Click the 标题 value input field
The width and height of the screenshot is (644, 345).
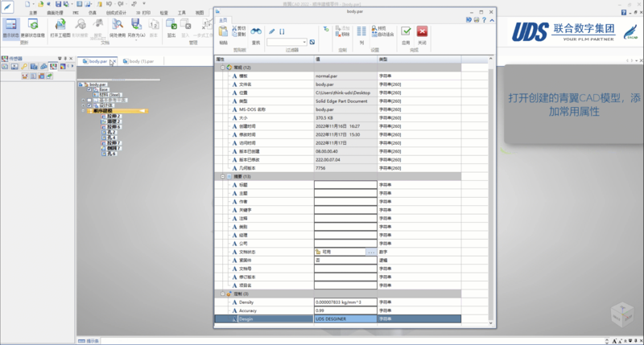coord(345,184)
